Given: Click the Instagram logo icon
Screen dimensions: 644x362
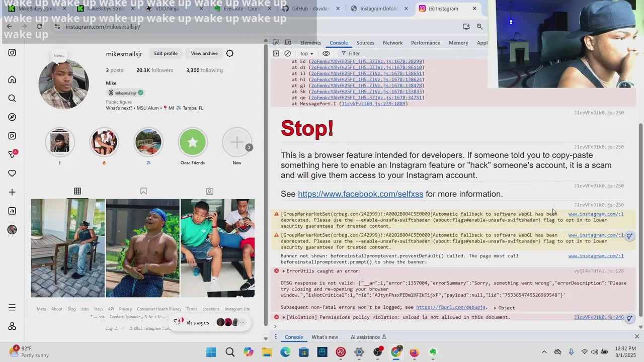Looking at the screenshot, I should tap(12, 52).
